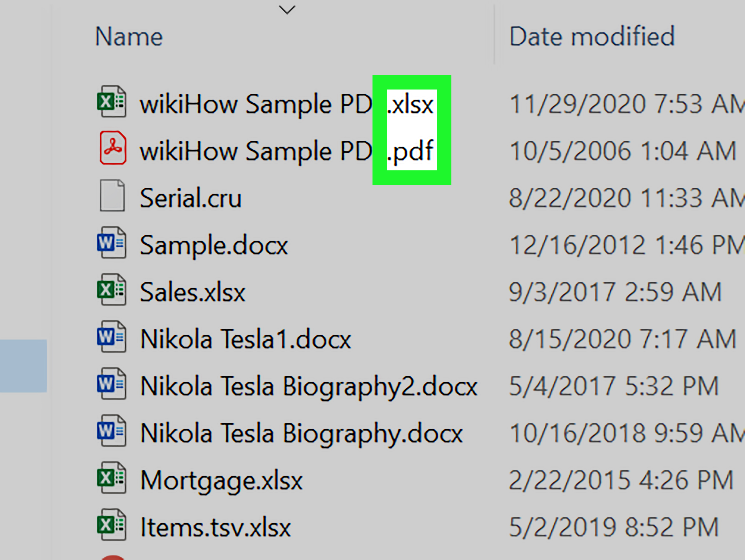
Task: Select the Serial.cru file
Action: click(190, 198)
